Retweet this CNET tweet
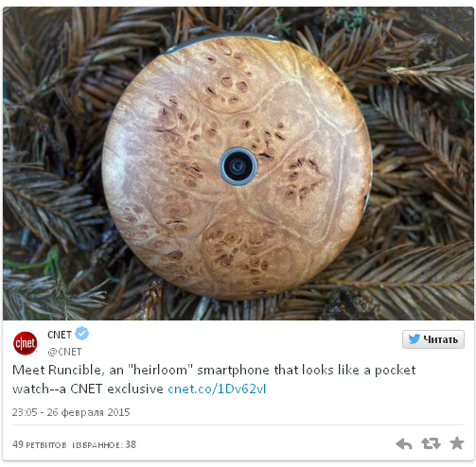Image resolution: width=476 pixels, height=467 pixels. click(431, 443)
